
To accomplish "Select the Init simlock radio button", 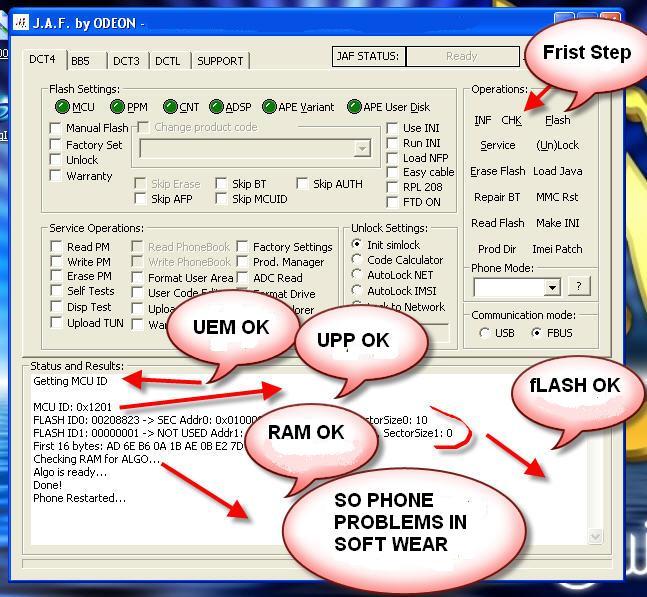I will [x=357, y=244].
